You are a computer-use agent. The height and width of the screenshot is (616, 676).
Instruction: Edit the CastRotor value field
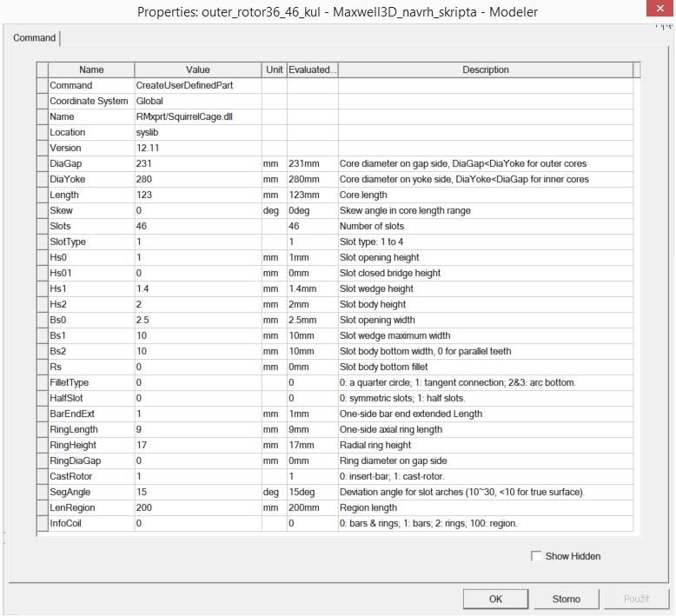tap(198, 477)
